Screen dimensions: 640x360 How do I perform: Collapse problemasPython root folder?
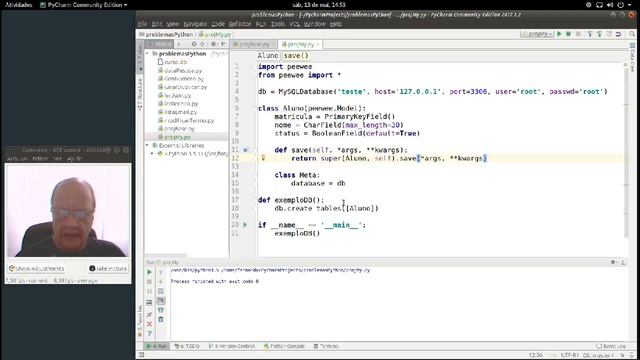(148, 53)
